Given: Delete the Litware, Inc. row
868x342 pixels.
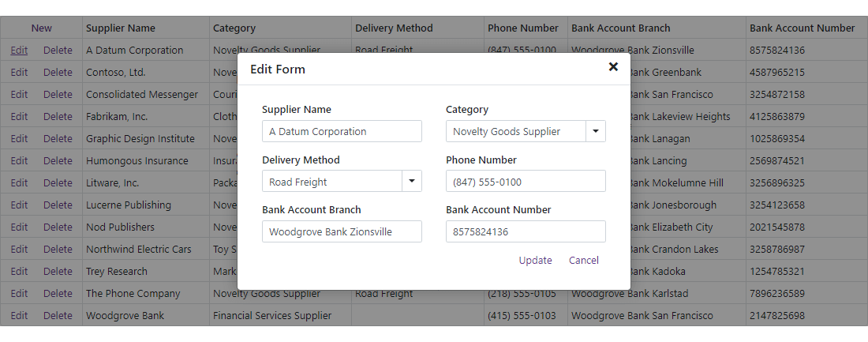Looking at the screenshot, I should click(58, 183).
